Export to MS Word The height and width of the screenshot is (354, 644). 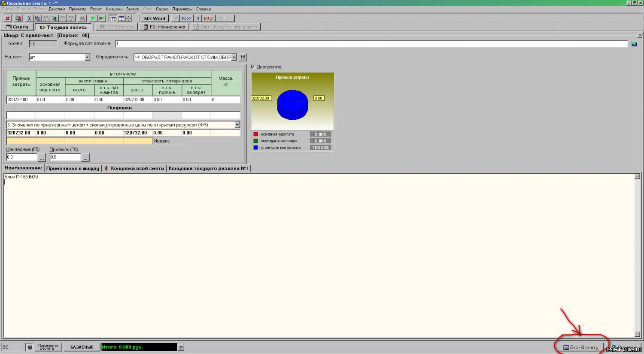coord(155,18)
